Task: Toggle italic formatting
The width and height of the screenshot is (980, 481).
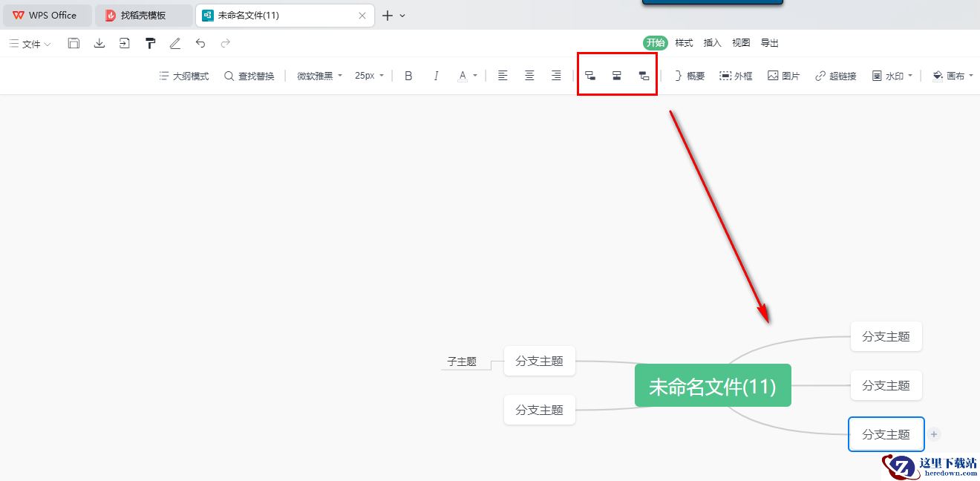Action: click(x=436, y=76)
